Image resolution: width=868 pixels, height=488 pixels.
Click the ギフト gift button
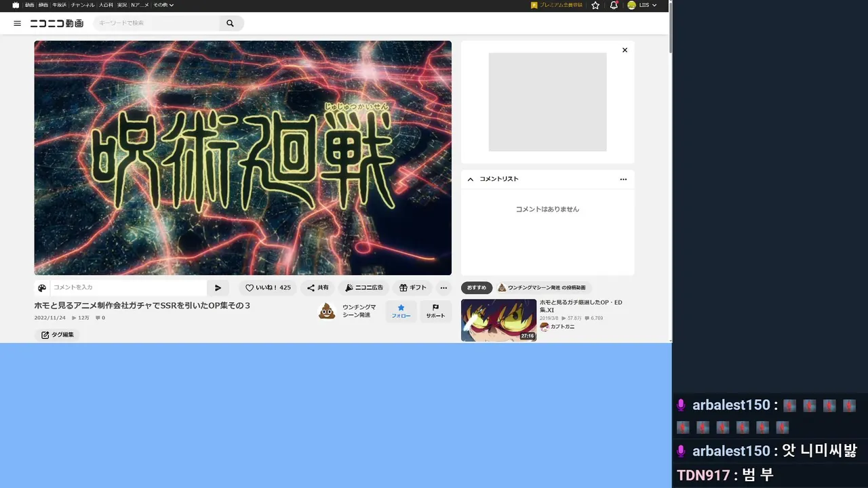(413, 288)
